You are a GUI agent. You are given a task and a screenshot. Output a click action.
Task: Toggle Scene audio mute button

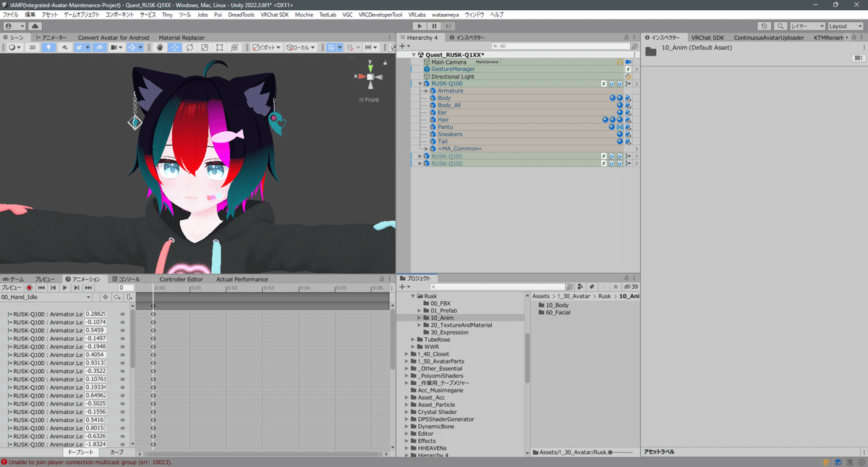pyautogui.click(x=65, y=47)
